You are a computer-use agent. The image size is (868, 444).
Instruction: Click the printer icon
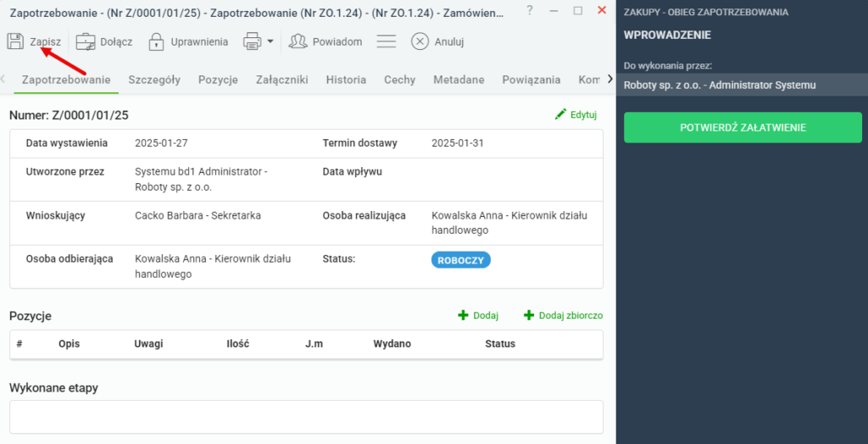(x=253, y=42)
